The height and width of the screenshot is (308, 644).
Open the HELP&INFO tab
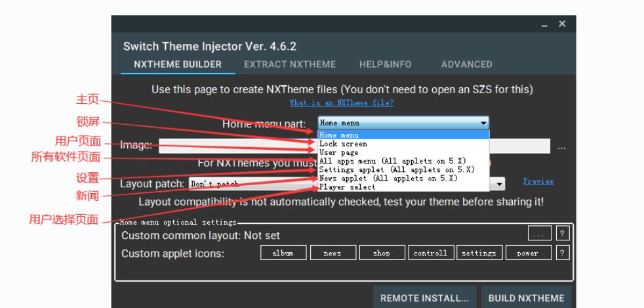coord(385,64)
